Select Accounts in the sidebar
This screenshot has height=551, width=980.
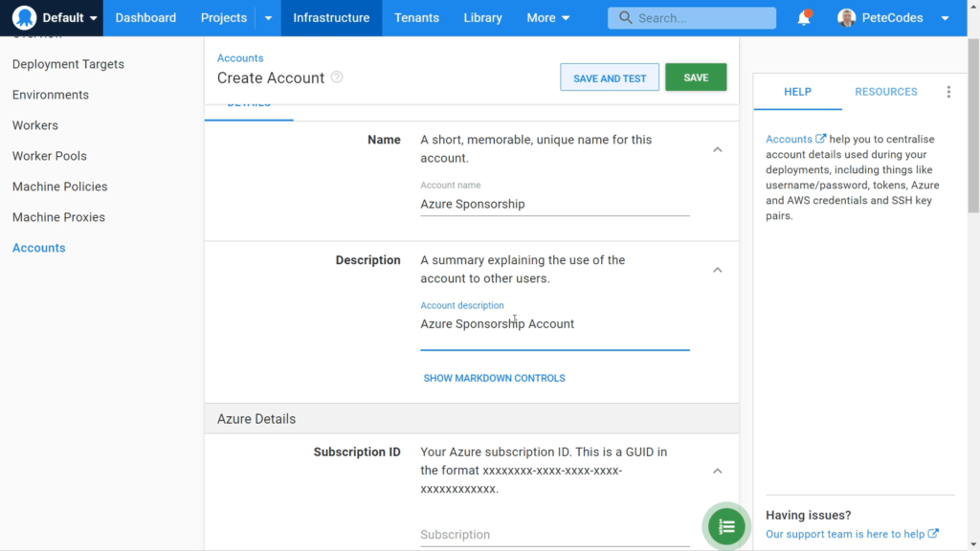38,248
